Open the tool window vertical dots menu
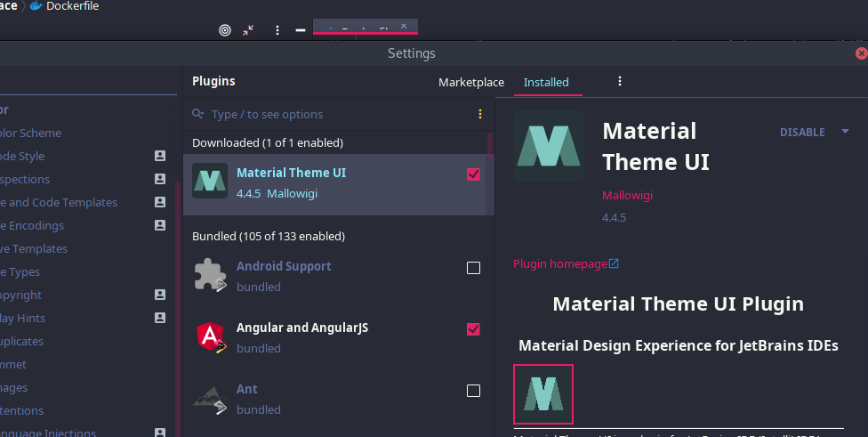The width and height of the screenshot is (868, 437). click(x=277, y=30)
